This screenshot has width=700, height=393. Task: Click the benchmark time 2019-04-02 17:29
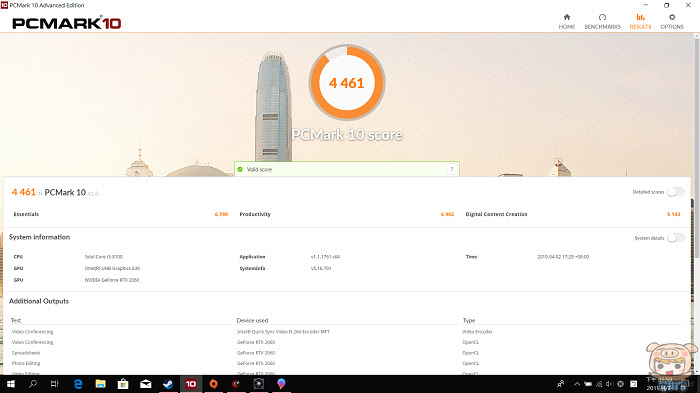pyautogui.click(x=563, y=257)
